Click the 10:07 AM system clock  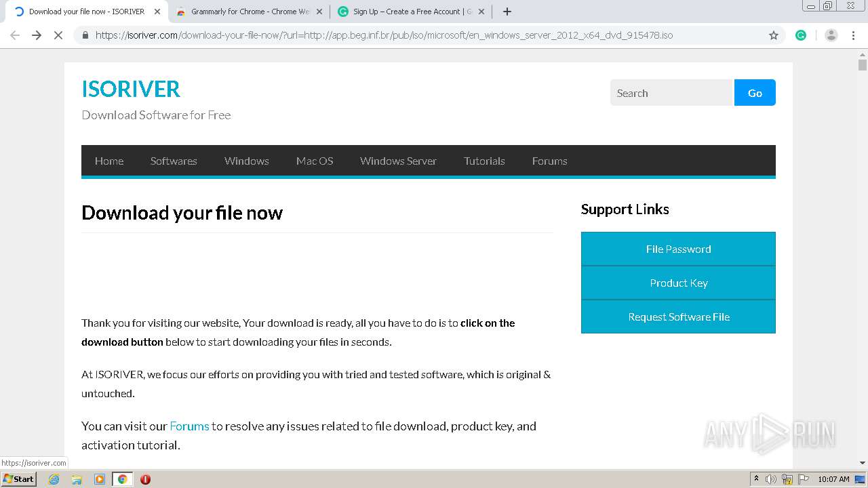(833, 479)
